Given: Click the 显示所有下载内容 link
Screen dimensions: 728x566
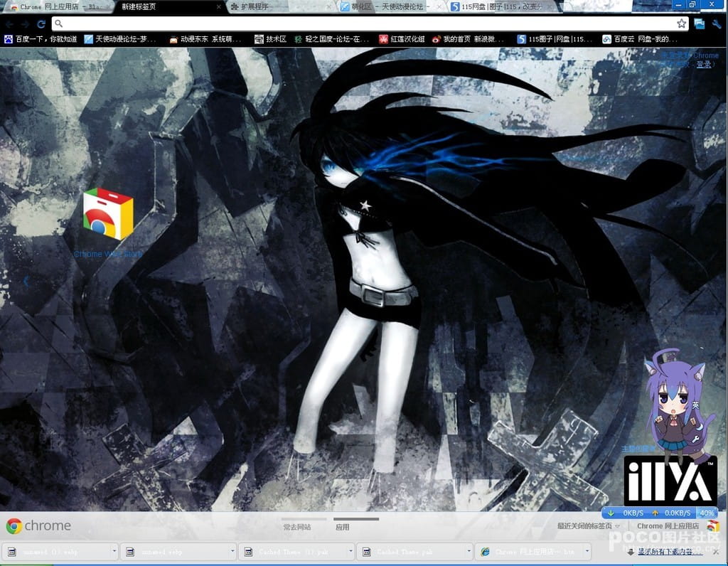Looking at the screenshot, I should (x=670, y=552).
